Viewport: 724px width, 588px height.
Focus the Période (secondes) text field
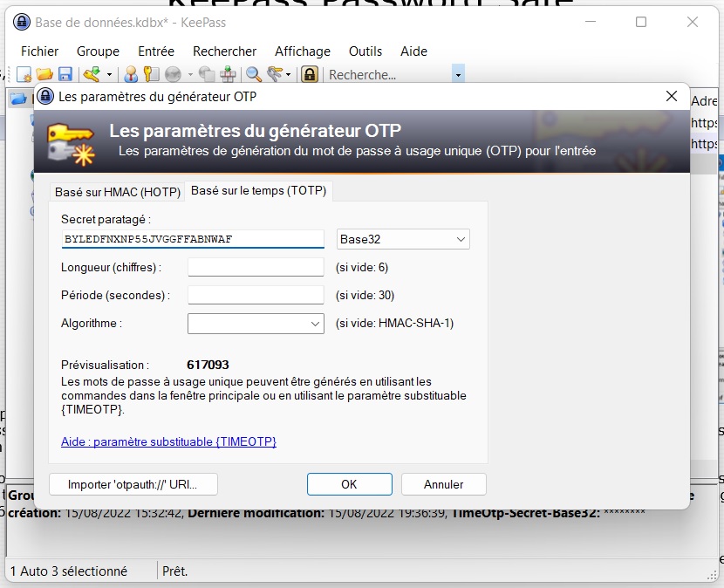click(x=256, y=295)
